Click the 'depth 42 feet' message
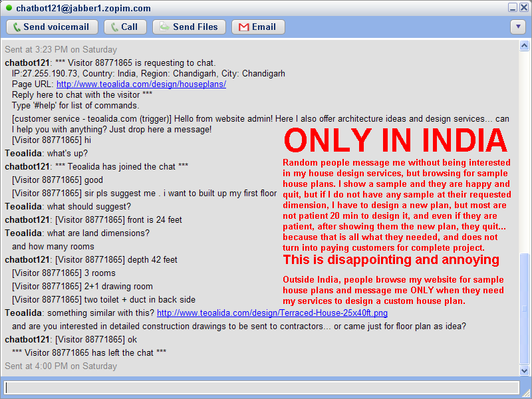The image size is (532, 399). click(91, 260)
